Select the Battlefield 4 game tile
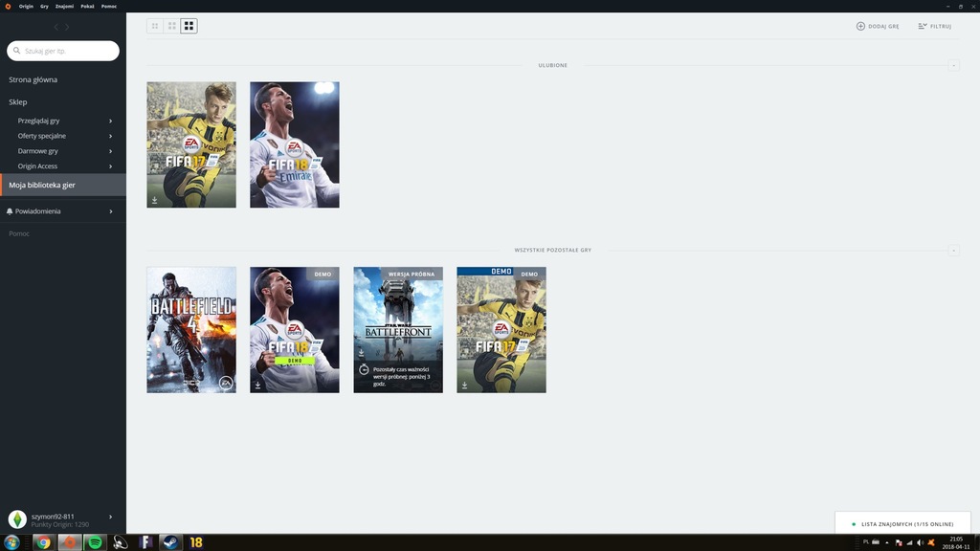980x551 pixels. [191, 330]
